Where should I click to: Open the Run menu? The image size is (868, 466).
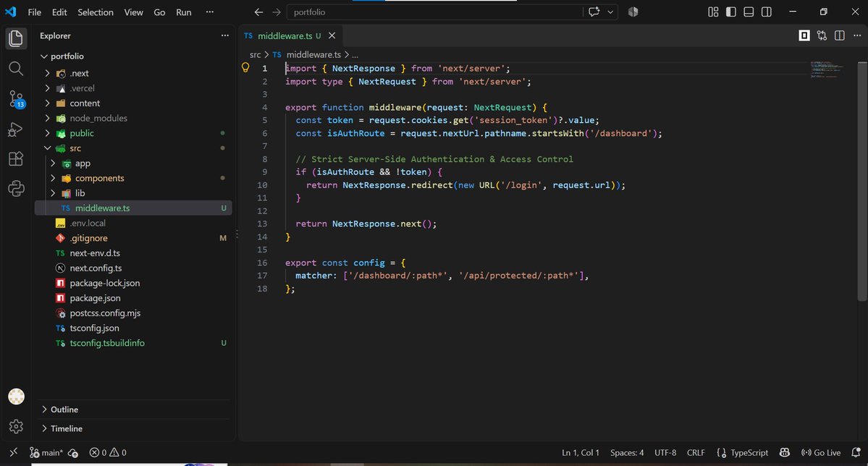[184, 12]
